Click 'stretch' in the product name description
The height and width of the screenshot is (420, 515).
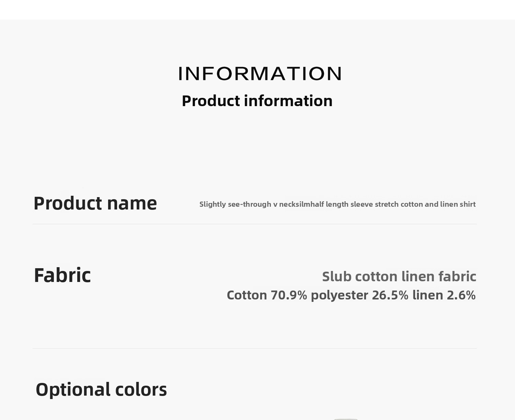pyautogui.click(x=387, y=204)
